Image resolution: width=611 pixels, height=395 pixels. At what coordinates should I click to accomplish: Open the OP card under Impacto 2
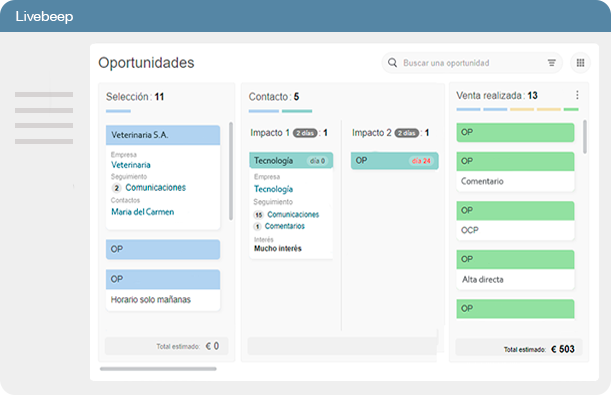click(x=395, y=161)
